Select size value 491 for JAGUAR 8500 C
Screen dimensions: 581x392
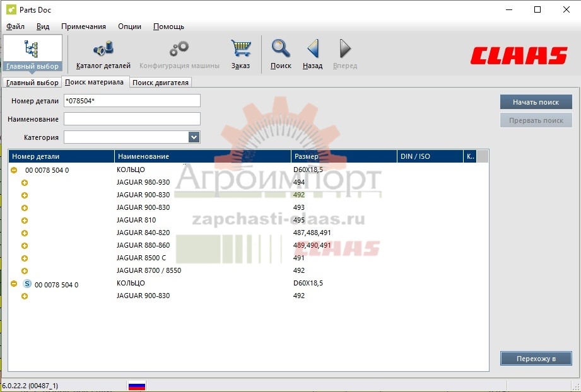pos(298,258)
